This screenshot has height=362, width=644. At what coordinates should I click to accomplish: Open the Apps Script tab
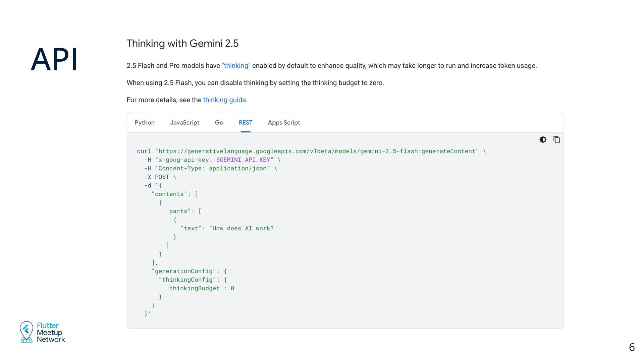tap(284, 123)
